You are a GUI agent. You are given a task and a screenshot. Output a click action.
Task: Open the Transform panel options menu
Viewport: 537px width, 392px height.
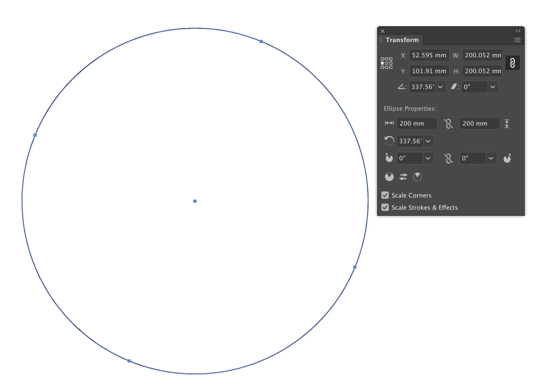tap(517, 40)
